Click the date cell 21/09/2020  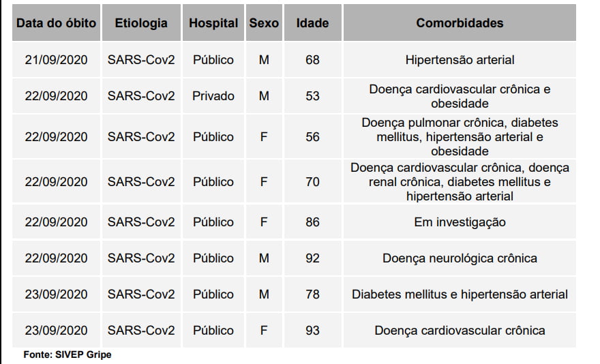56,60
